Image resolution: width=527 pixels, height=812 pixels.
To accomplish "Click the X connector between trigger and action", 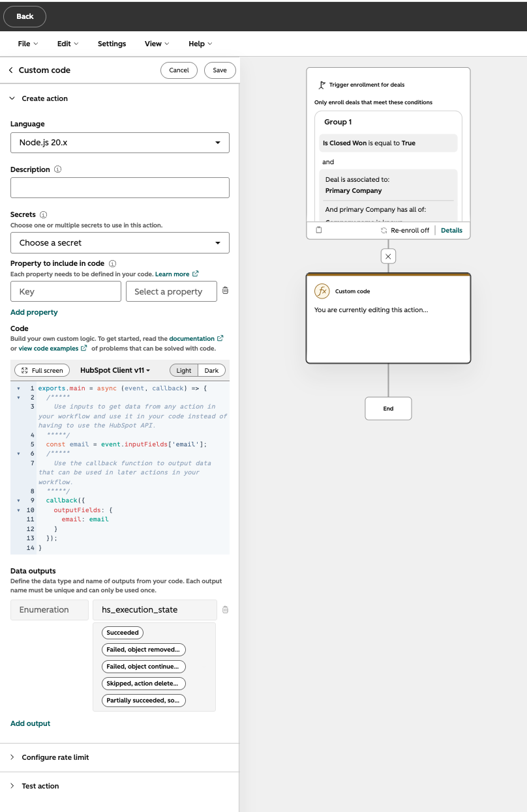I will (x=388, y=256).
